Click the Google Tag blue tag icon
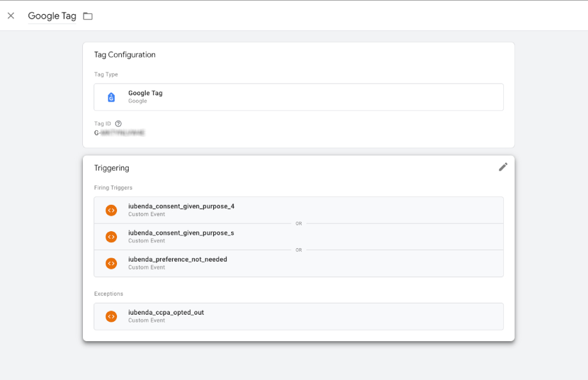 (x=111, y=96)
